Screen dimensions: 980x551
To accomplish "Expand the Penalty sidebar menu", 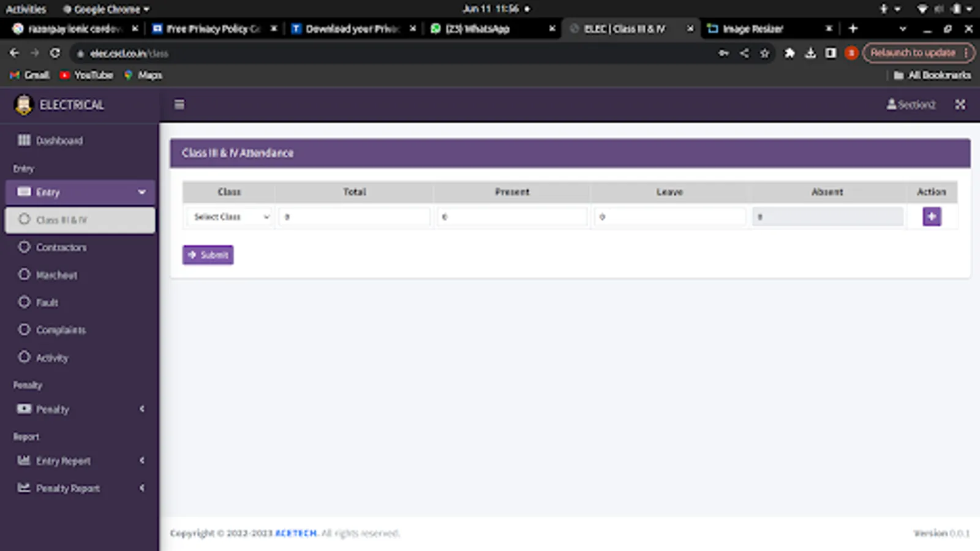I will (80, 409).
